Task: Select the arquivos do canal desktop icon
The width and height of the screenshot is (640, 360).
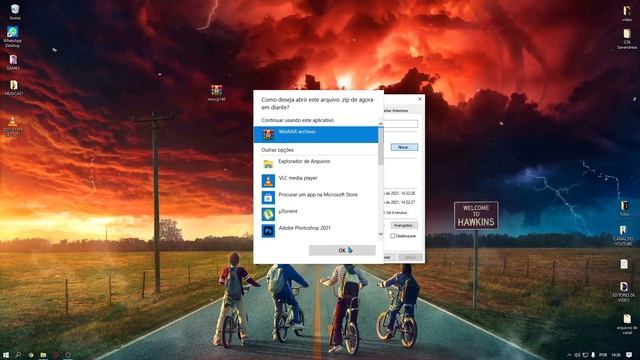Action: pyautogui.click(x=627, y=324)
